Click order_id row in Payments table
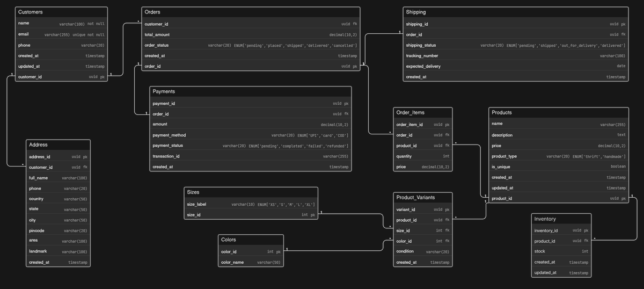Image resolution: width=644 pixels, height=289 pixels. (x=251, y=114)
